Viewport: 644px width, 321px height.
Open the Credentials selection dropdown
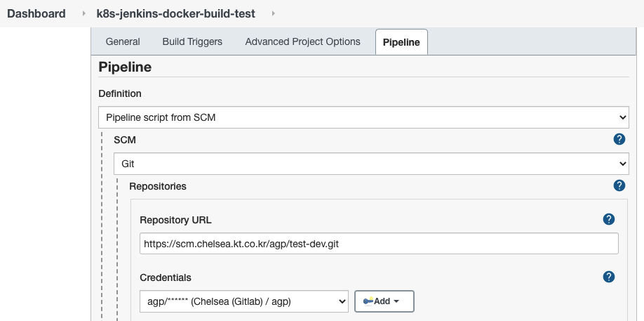point(243,301)
